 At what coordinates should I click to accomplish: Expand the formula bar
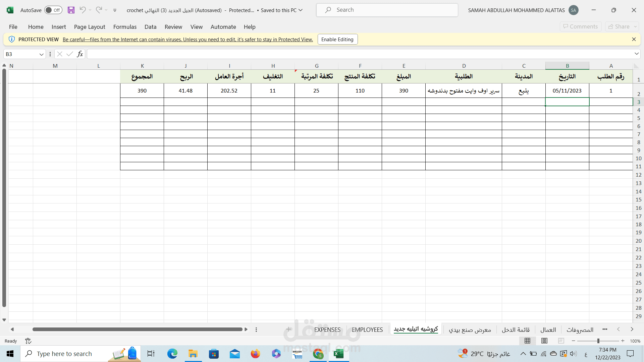[637, 54]
